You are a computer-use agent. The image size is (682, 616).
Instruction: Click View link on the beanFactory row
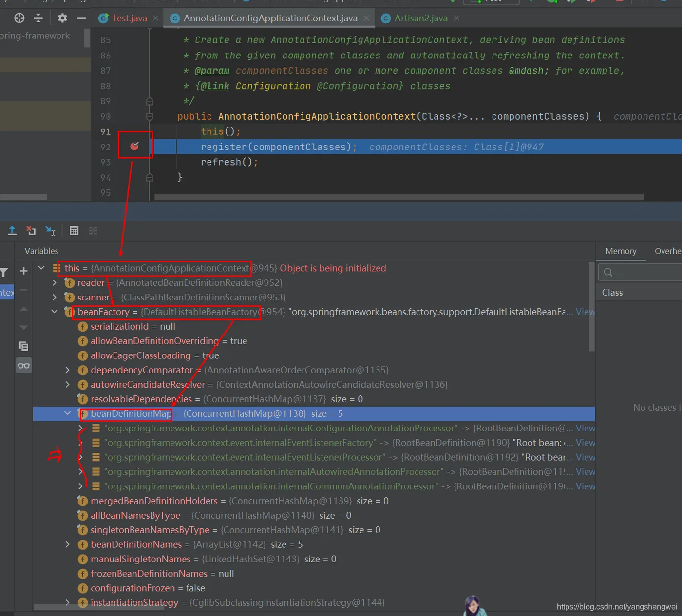[585, 312]
